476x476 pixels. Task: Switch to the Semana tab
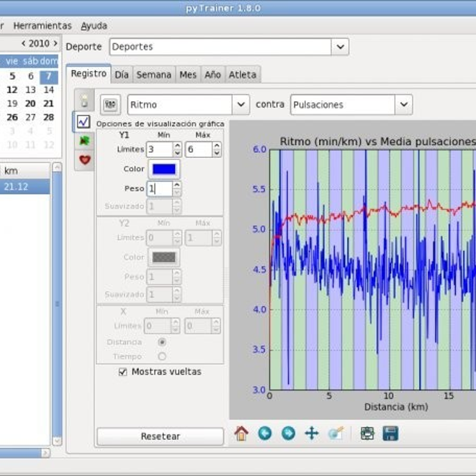tap(154, 75)
